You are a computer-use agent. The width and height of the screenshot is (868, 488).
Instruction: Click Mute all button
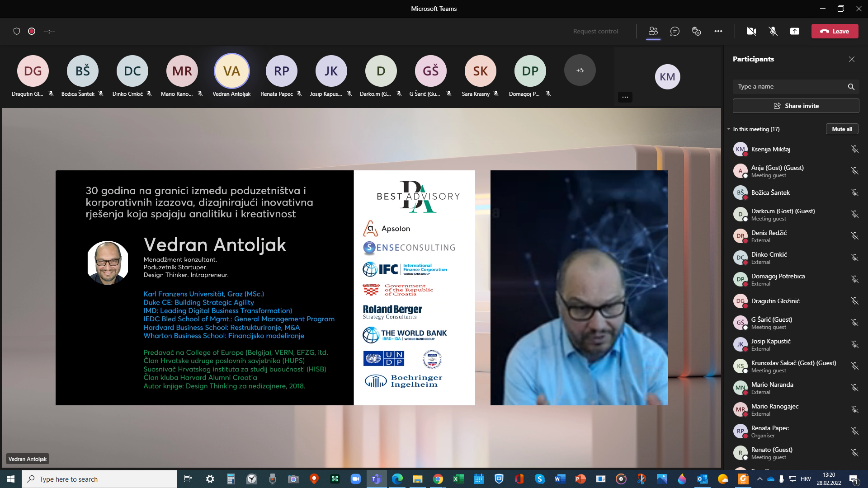click(842, 129)
